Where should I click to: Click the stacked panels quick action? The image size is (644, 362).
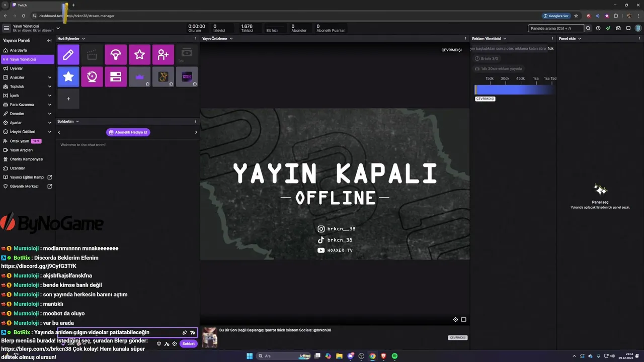(x=116, y=76)
